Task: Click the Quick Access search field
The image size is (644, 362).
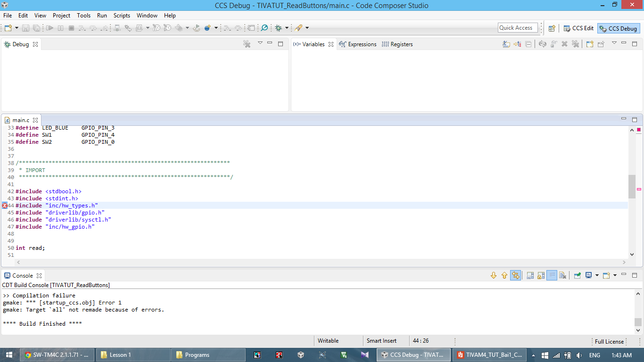Action: tap(517, 28)
